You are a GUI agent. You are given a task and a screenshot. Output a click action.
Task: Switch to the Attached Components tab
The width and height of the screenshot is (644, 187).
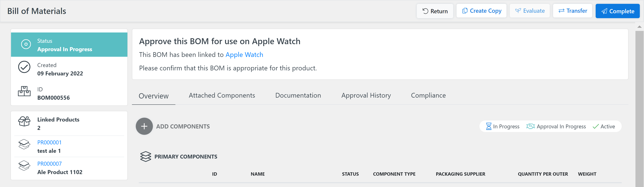pos(222,95)
